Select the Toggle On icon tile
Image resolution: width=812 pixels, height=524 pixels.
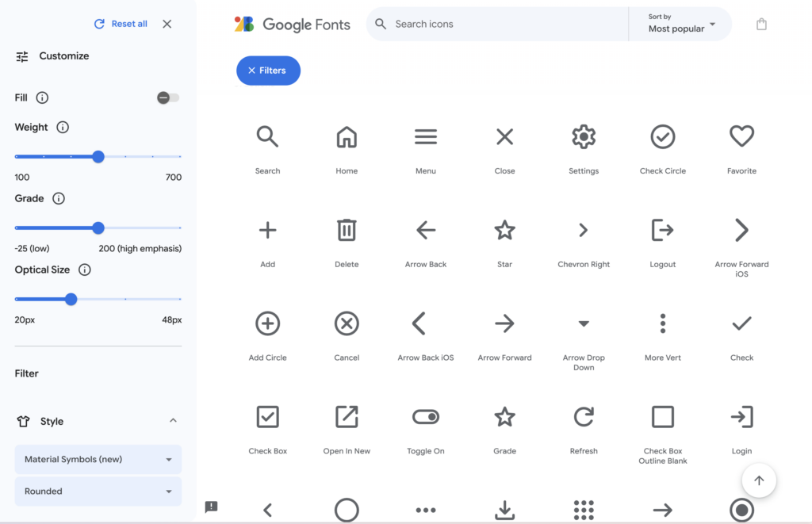point(426,417)
